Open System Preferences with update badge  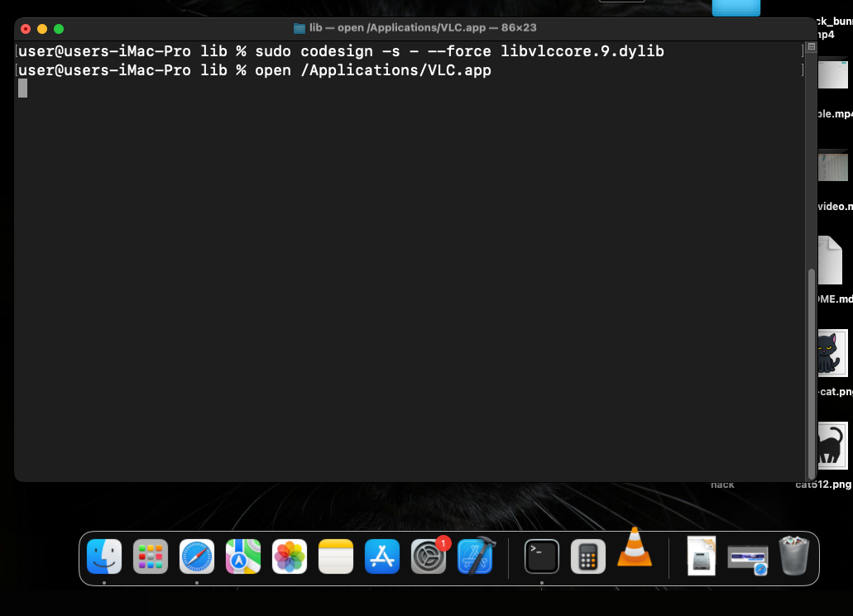coord(429,556)
